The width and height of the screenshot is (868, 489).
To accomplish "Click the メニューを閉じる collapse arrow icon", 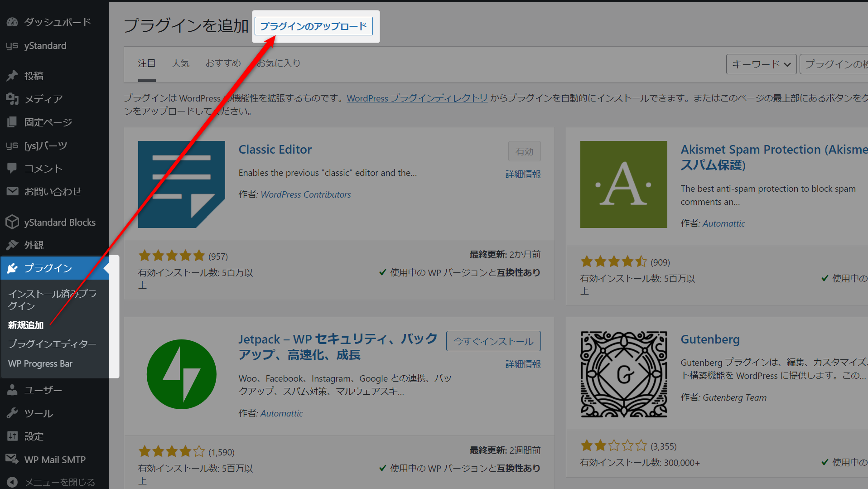I will click(x=12, y=482).
